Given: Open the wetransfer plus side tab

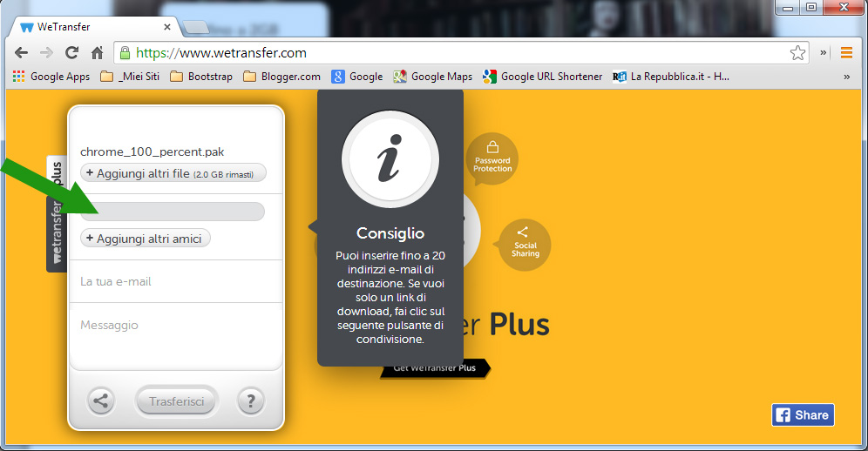Looking at the screenshot, I should click(57, 213).
